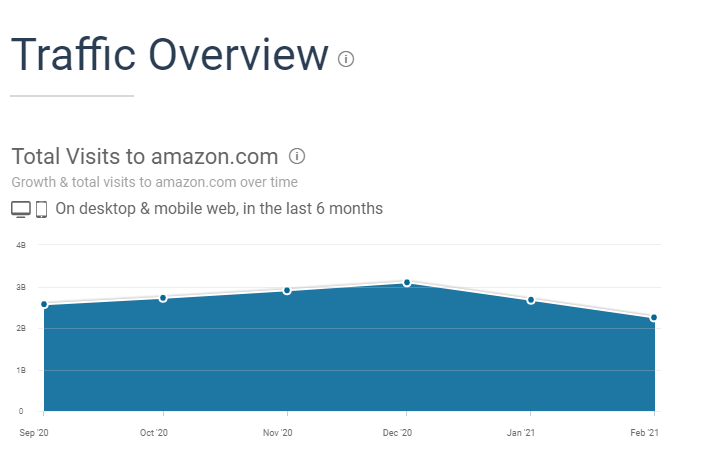Viewport: 703px width, 463px height.
Task: Click info icon next to Total Visits title
Action: (297, 156)
